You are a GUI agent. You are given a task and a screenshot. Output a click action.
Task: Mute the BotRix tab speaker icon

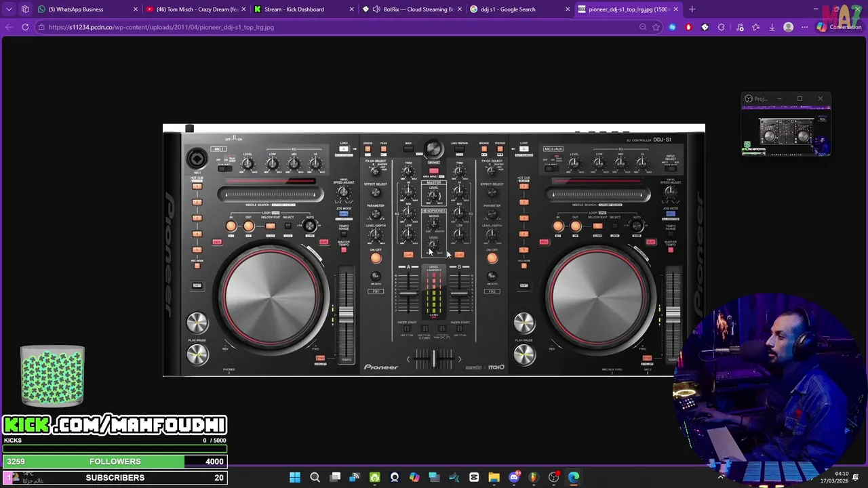coord(376,9)
